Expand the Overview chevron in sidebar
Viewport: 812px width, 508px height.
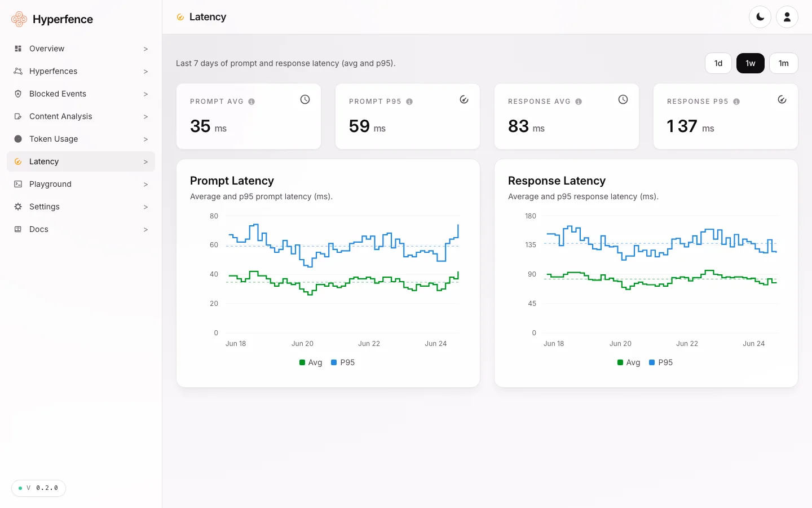(x=145, y=49)
